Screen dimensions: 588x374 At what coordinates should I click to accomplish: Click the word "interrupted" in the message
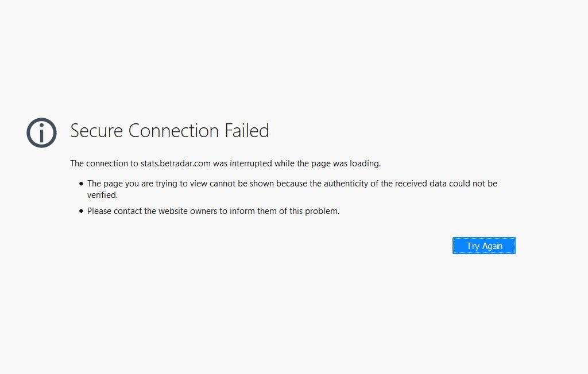(251, 163)
